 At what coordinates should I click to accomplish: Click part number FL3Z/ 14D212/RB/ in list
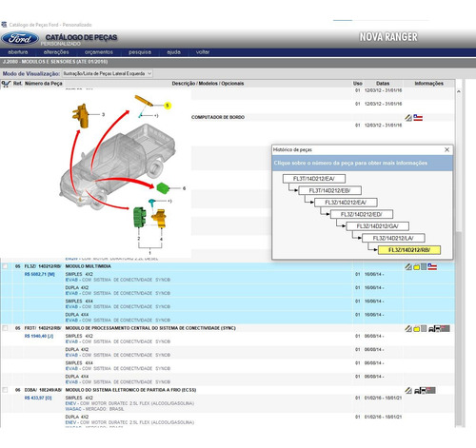point(43,266)
